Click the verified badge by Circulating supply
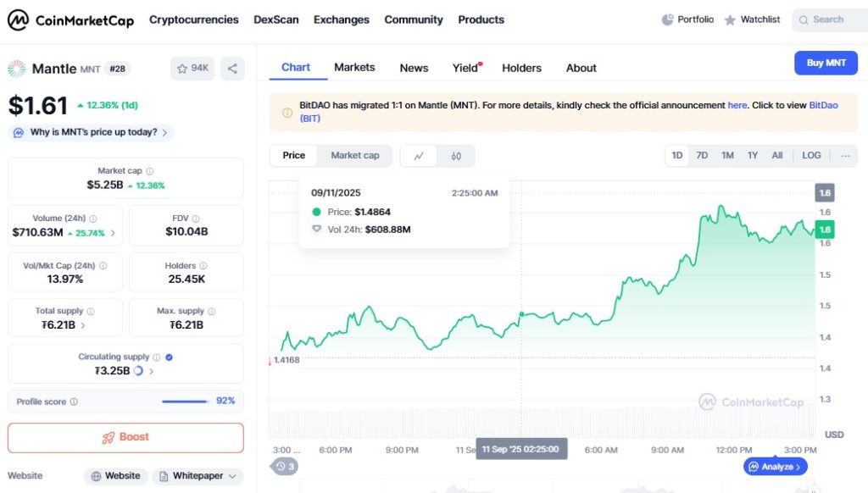The width and height of the screenshot is (868, 493). point(170,357)
